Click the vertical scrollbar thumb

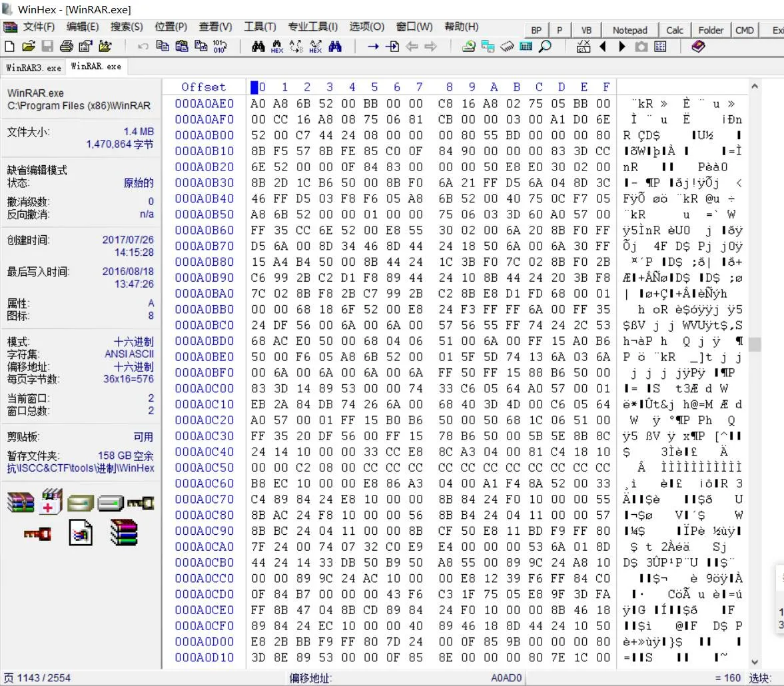point(755,344)
